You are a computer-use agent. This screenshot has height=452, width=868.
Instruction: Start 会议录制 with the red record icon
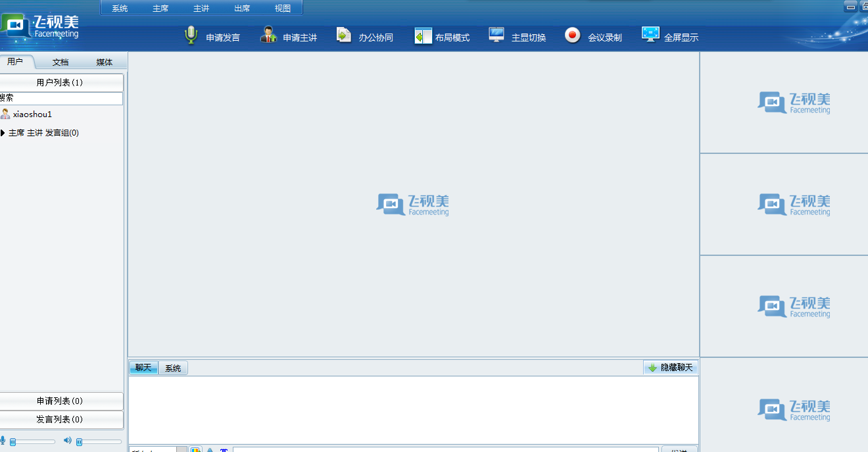coord(573,36)
